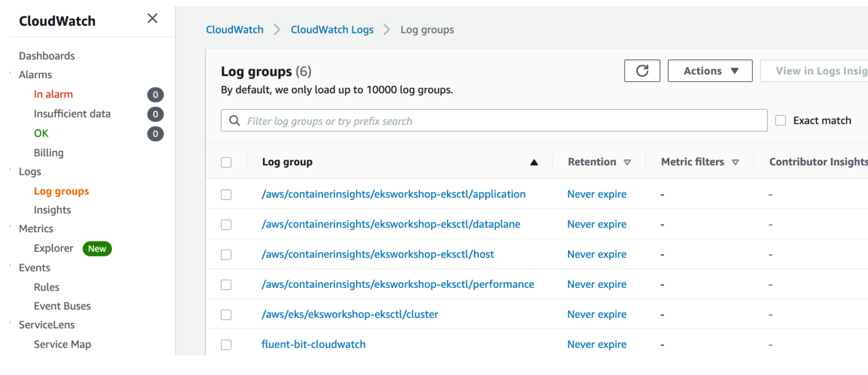The image size is (868, 375).
Task: Edit retention for performance log group
Action: pyautogui.click(x=597, y=284)
